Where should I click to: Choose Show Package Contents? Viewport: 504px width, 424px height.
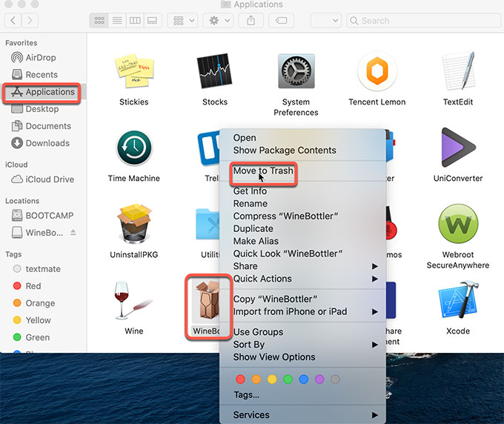(303, 150)
